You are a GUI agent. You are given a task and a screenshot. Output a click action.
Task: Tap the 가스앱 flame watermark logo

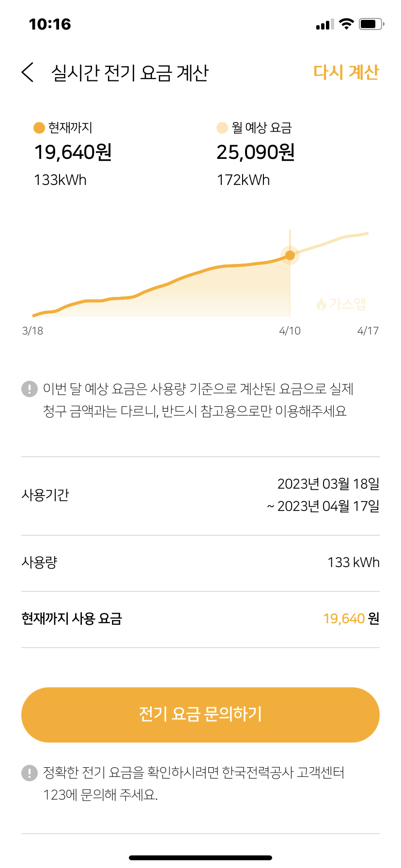[342, 304]
